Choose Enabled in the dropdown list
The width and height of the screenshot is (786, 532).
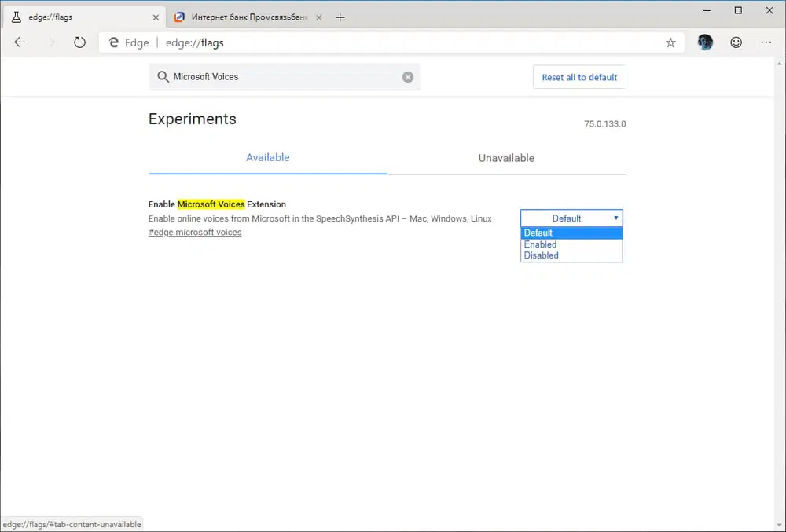tap(571, 244)
